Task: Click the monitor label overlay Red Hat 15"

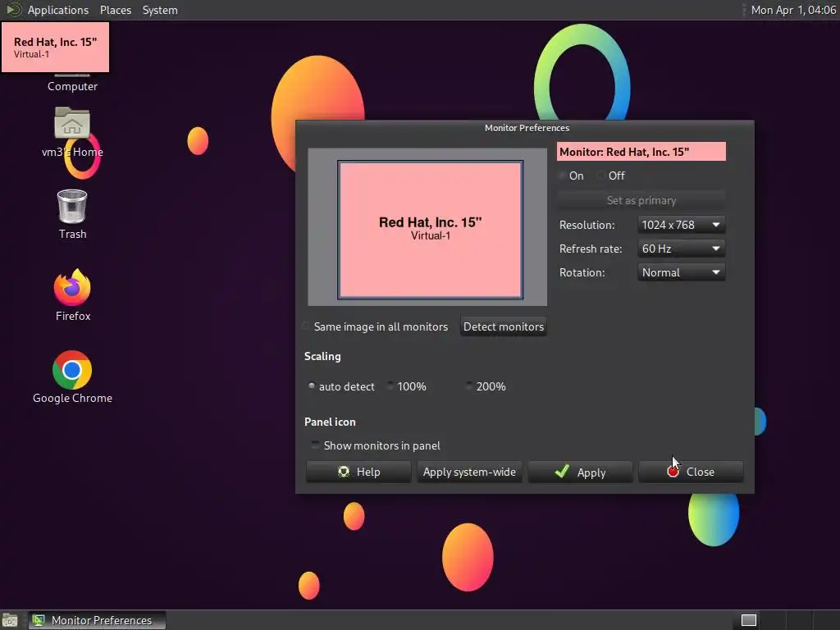Action: point(55,47)
